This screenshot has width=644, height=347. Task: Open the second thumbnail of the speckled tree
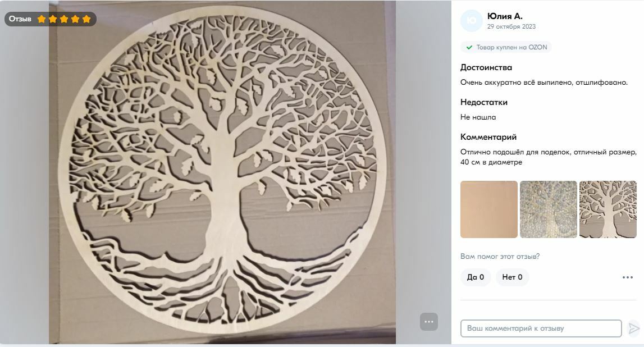pyautogui.click(x=549, y=209)
